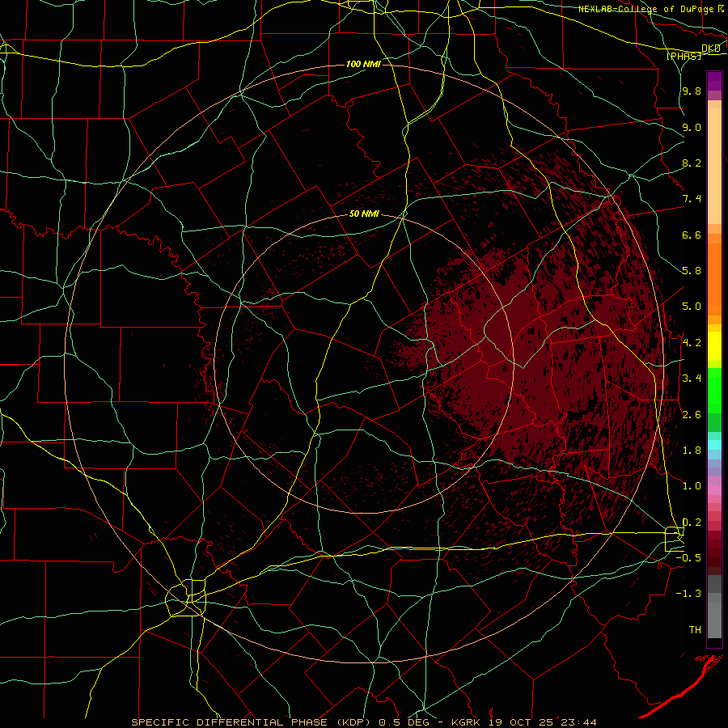Click the 2.6 value on the color scale
The image size is (728, 728).
pos(692,415)
